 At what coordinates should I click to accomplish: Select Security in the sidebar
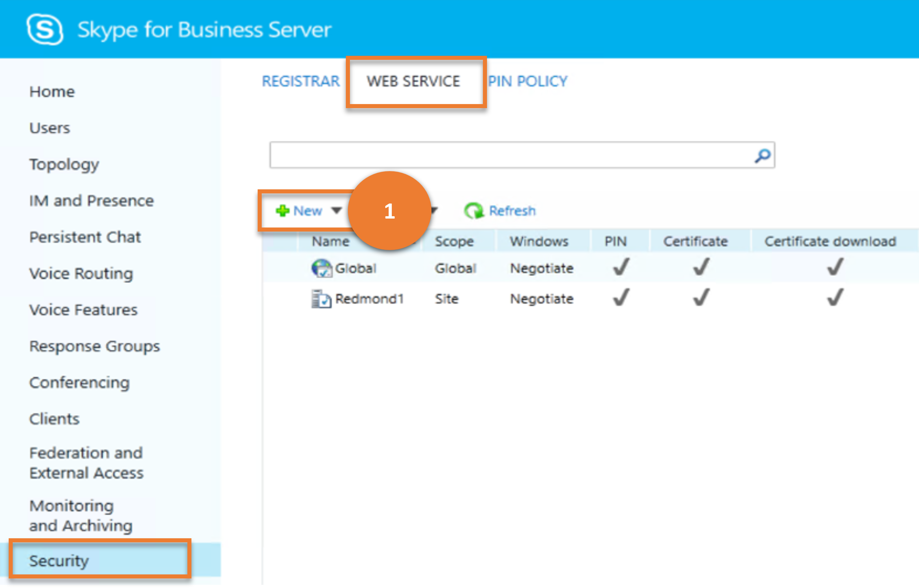coord(59,561)
